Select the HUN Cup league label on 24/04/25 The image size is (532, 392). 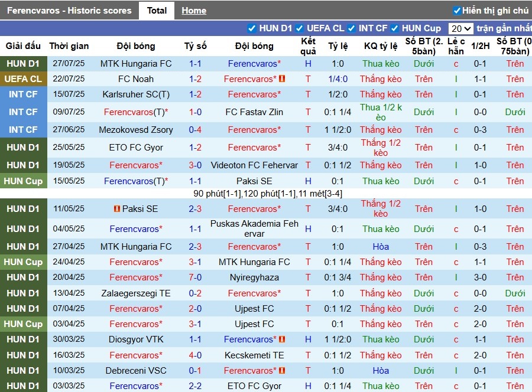(x=23, y=262)
